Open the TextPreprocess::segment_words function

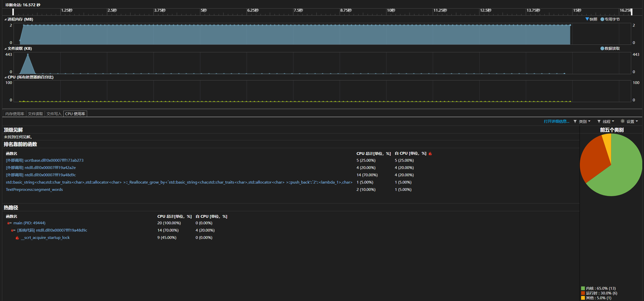pos(34,189)
